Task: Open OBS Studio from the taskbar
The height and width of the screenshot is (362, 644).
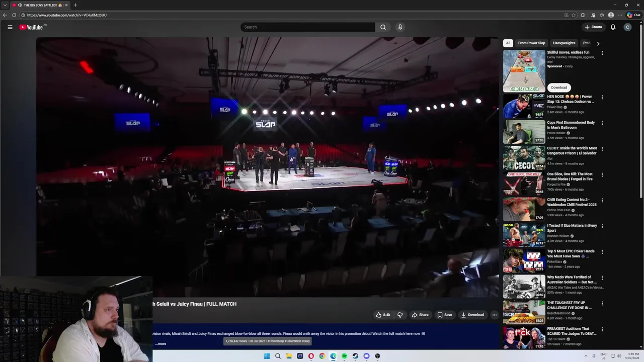Action: point(377,356)
